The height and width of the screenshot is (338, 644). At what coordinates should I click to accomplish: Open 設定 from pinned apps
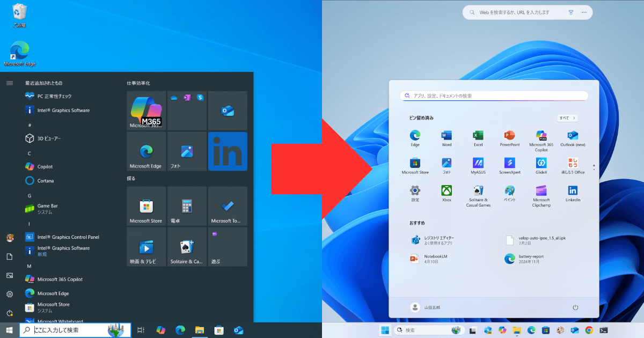pyautogui.click(x=415, y=194)
